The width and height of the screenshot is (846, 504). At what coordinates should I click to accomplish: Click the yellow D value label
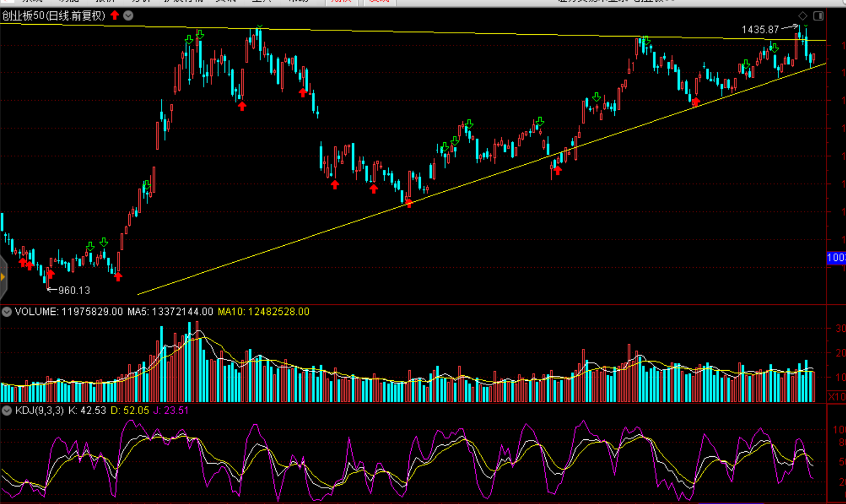coord(129,411)
